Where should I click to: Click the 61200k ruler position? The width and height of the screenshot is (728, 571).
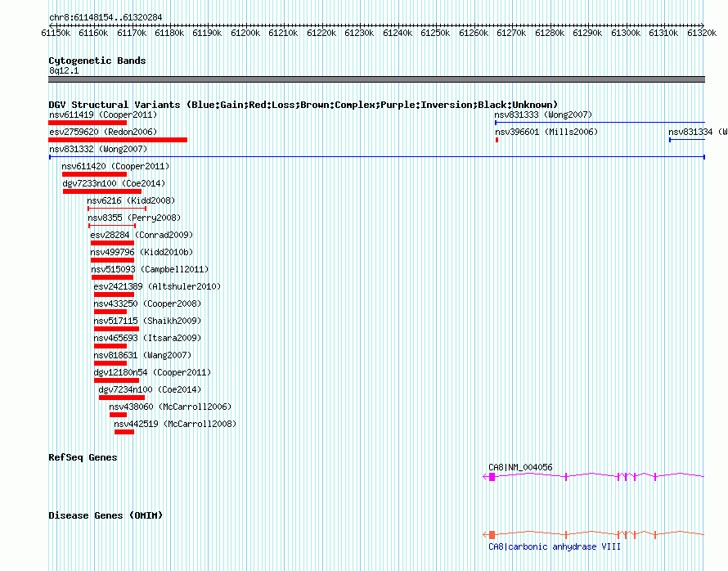(x=245, y=33)
